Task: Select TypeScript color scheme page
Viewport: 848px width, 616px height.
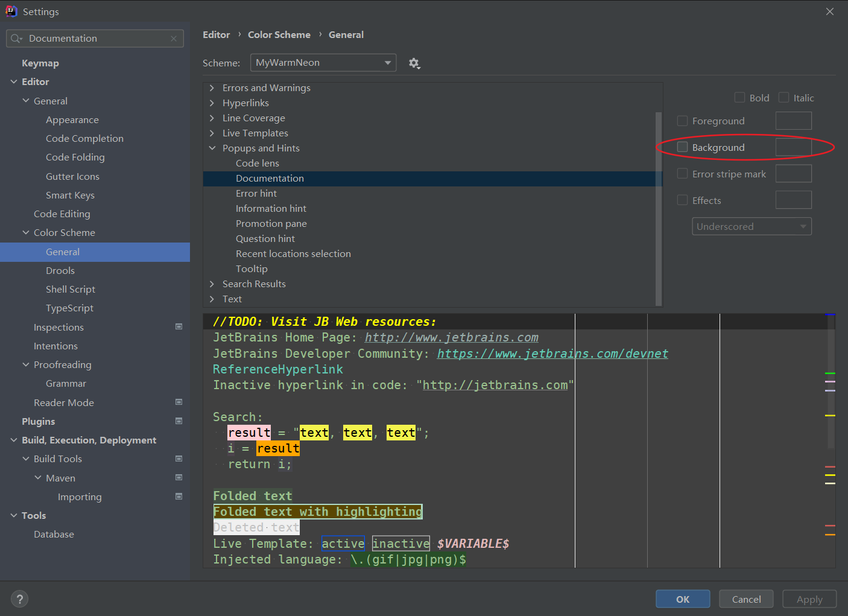Action: coord(69,308)
